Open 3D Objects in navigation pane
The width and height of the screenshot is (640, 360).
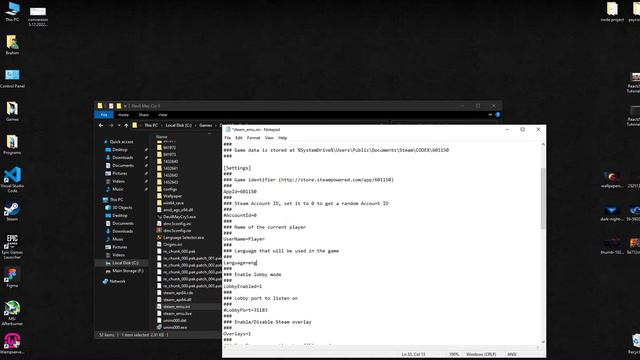(122, 208)
